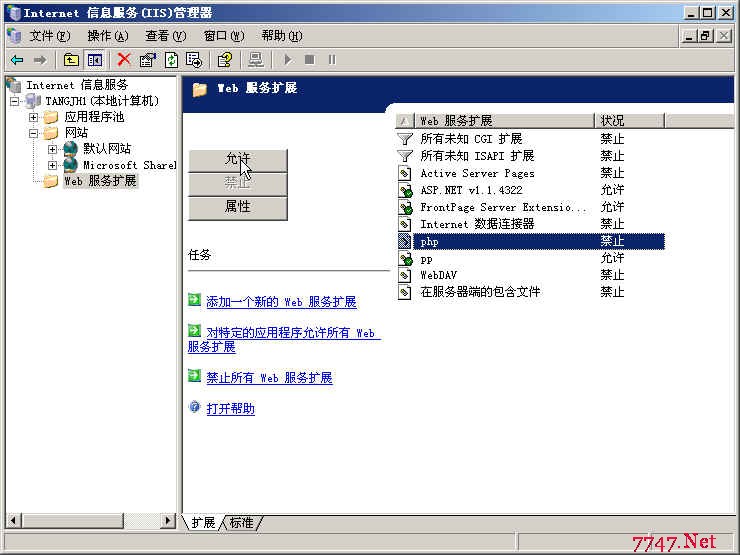Click the 禁止所有 Web 服务扩展 link
Image resolution: width=740 pixels, height=555 pixels.
[x=269, y=378]
